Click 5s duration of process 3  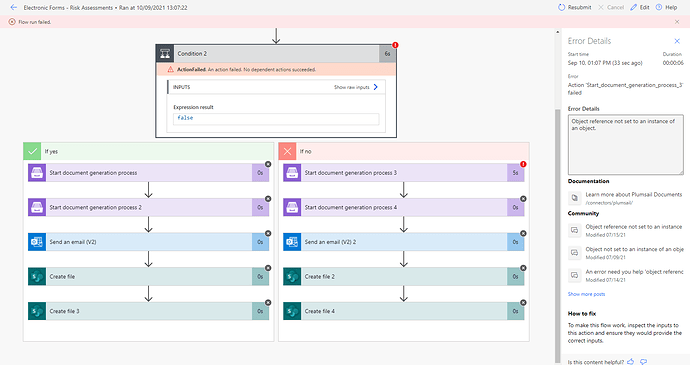[x=515, y=173]
